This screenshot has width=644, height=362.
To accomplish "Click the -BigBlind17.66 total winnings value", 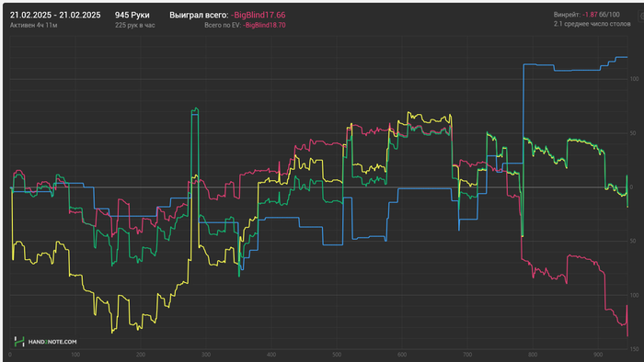I will (x=258, y=16).
